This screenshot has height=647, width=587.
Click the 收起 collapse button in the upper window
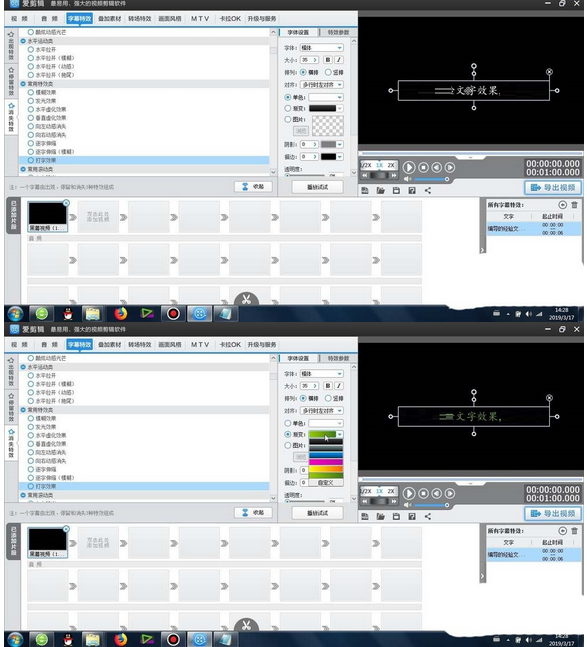pyautogui.click(x=253, y=187)
